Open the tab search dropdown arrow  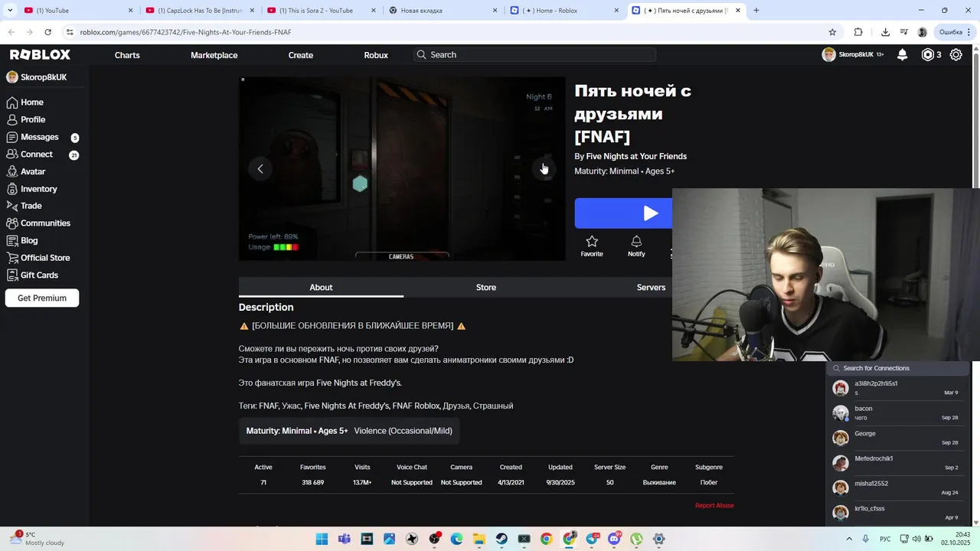(x=10, y=11)
